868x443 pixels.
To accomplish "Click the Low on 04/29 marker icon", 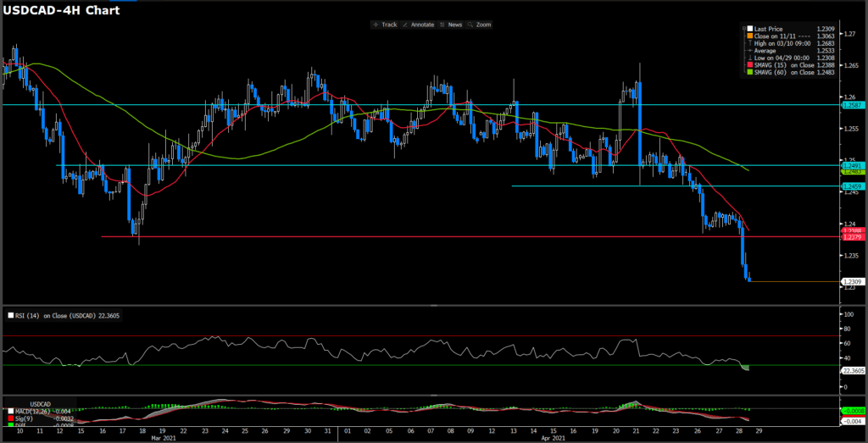I will pyautogui.click(x=750, y=58).
